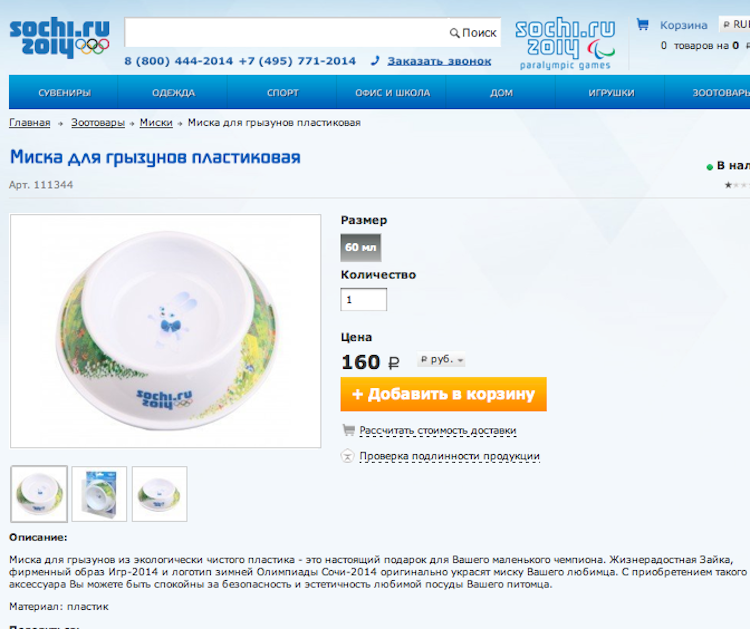Click the first rating star
This screenshot has height=629, width=750.
pyautogui.click(x=728, y=185)
